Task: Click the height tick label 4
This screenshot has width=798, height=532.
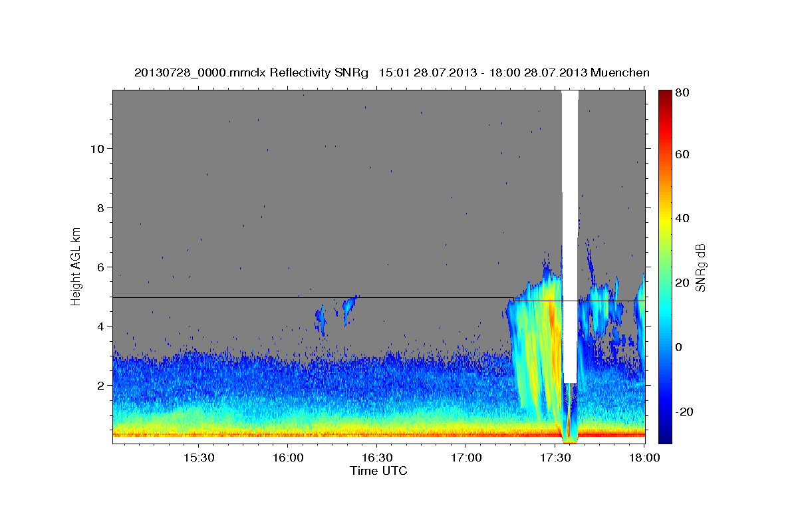Action: [102, 326]
